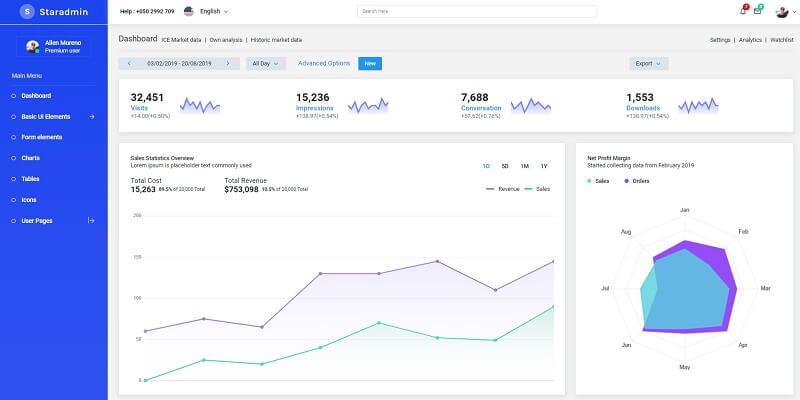This screenshot has height=400, width=800.
Task: Click the Search here input field
Action: pyautogui.click(x=476, y=11)
